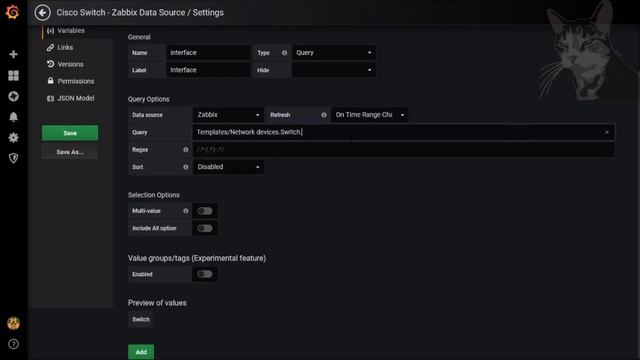Image resolution: width=640 pixels, height=360 pixels.
Task: Open the Configuration gear icon
Action: tap(13, 138)
